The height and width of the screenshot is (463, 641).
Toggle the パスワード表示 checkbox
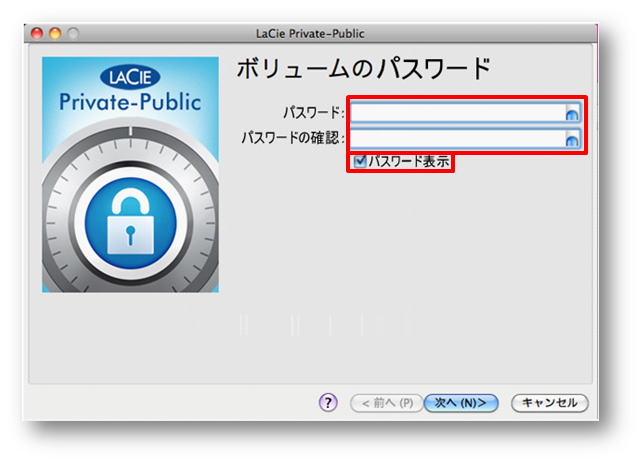click(x=359, y=161)
